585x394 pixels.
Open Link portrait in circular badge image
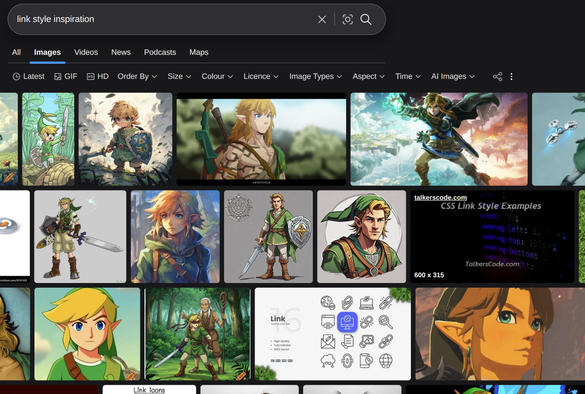point(361,237)
